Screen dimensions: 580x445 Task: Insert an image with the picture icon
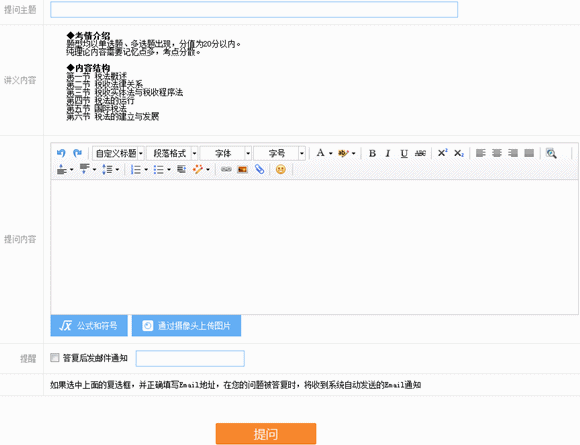(242, 169)
